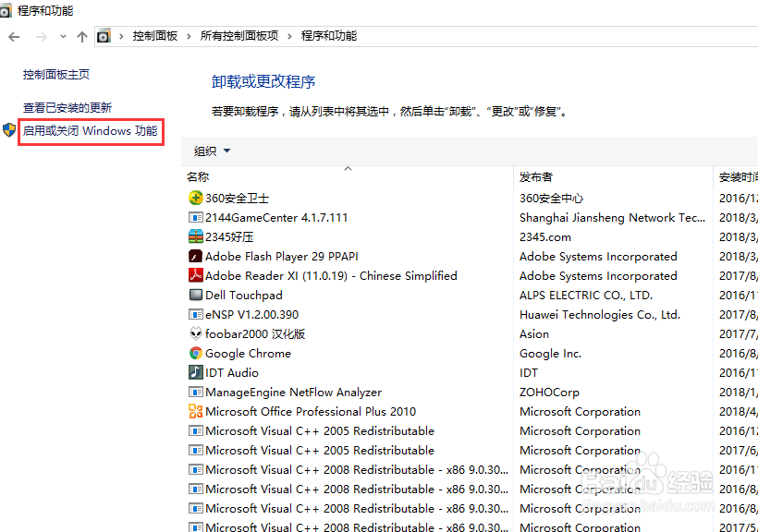Select 2144GameCenter 4.1.7.111 entry
Viewport: 758px width, 532px height.
pos(276,217)
